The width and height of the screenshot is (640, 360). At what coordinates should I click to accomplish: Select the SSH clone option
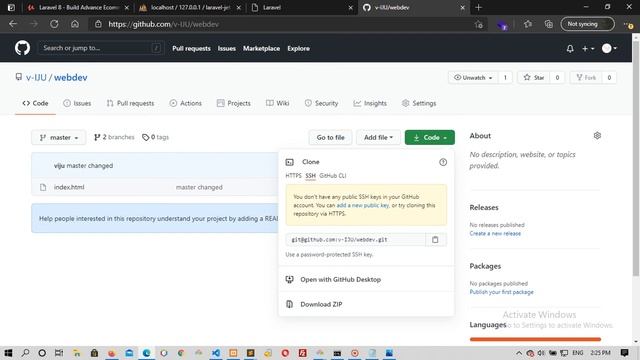(x=310, y=176)
